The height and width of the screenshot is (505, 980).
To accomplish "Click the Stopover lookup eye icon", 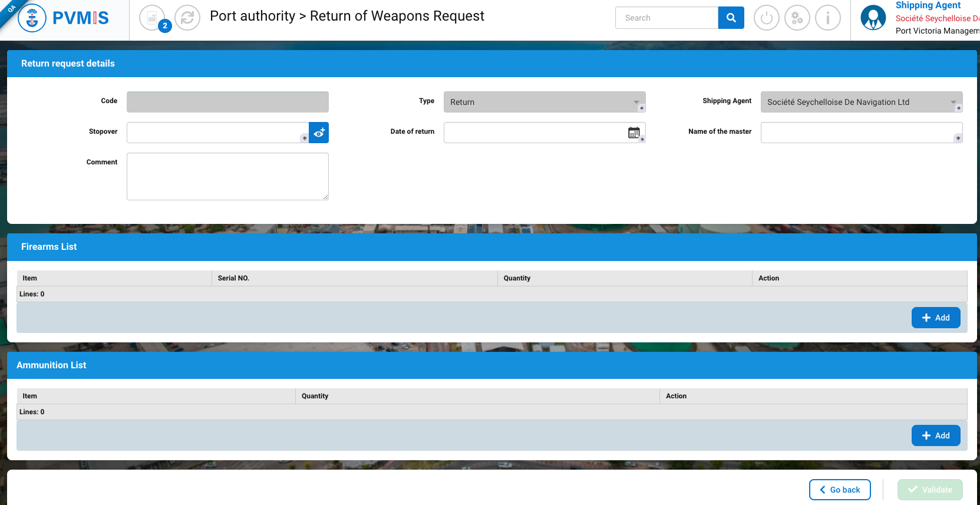I will [319, 133].
